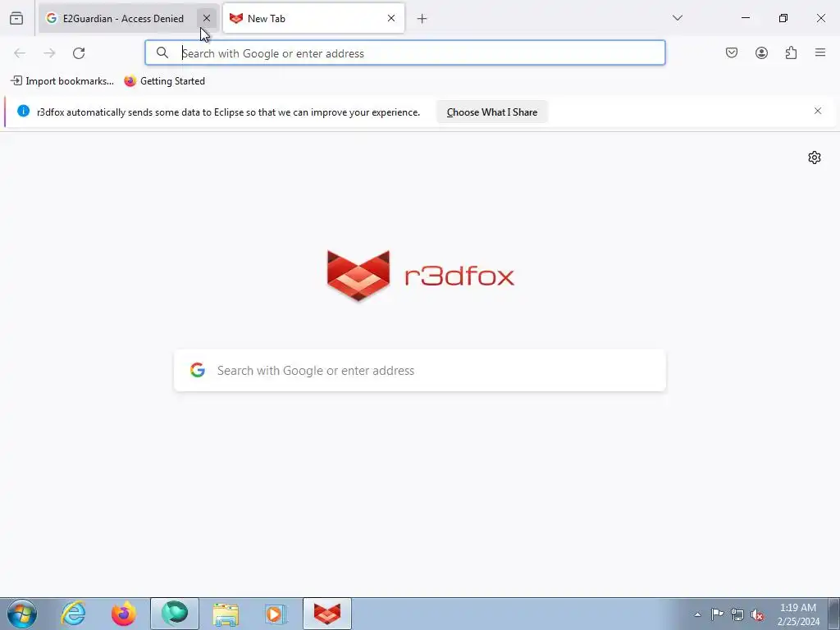Open the new tab personalize gear icon

tap(815, 157)
